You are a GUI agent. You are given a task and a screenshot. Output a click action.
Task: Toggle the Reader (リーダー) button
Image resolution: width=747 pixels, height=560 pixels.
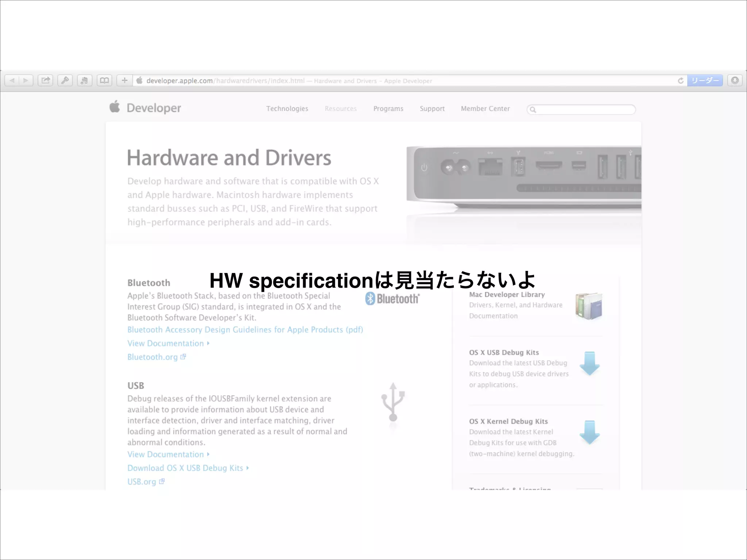click(705, 80)
